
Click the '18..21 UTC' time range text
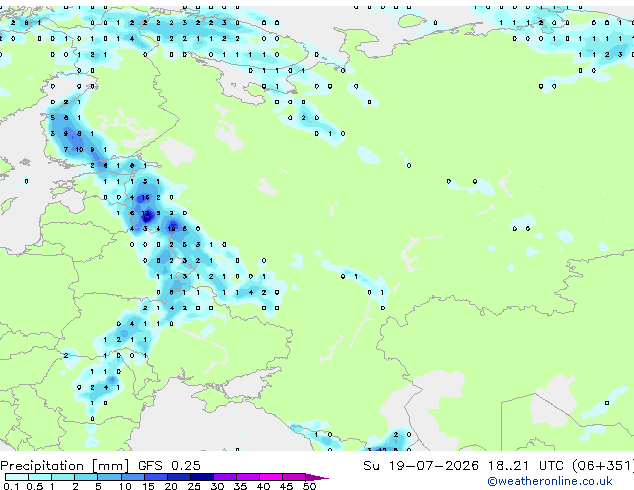click(x=525, y=466)
